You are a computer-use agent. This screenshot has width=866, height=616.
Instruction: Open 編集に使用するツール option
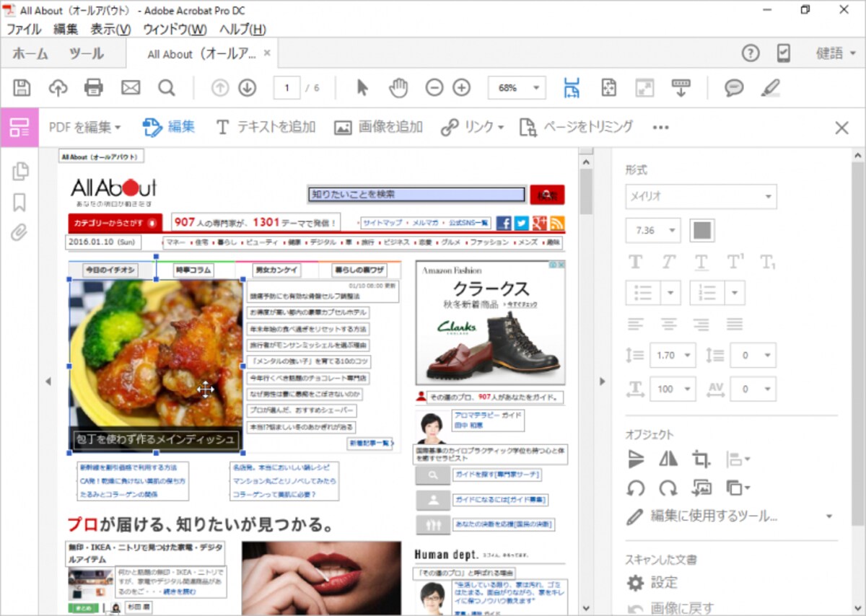pos(730,516)
